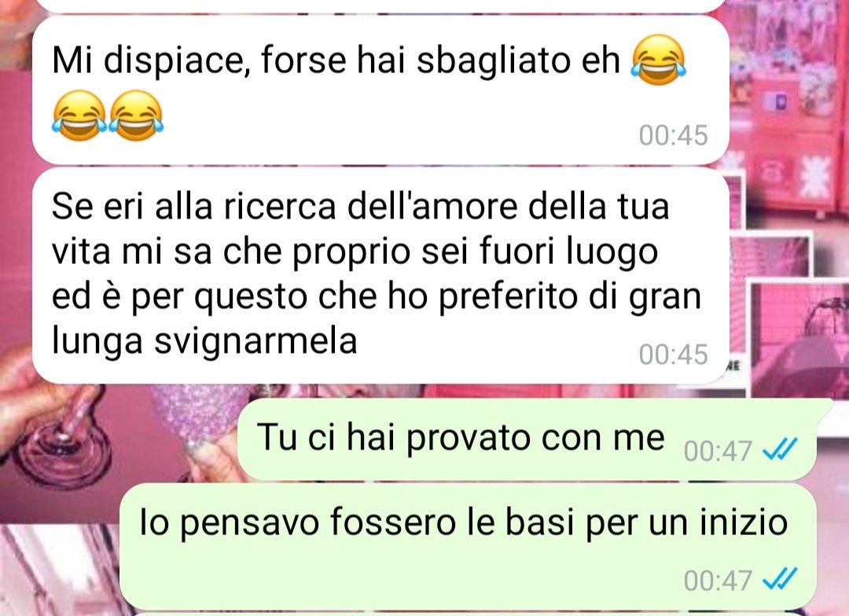This screenshot has height=616, width=849.
Task: Tap the blue double check on 'Io pensavo' message
Action: coord(780,579)
